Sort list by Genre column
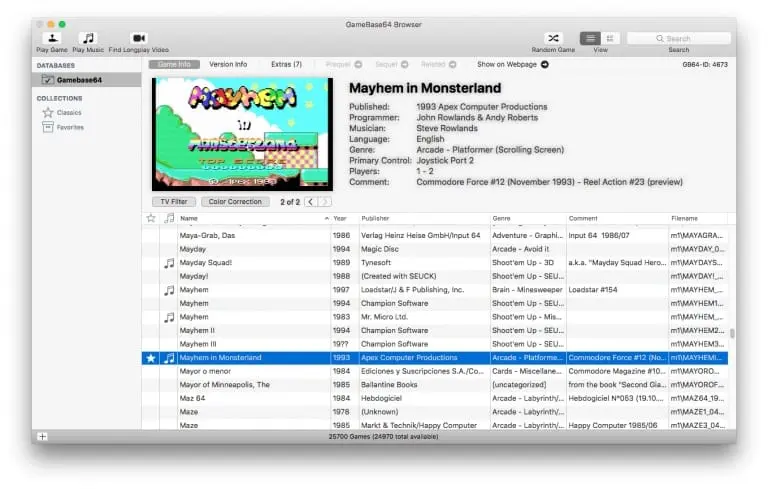 (x=528, y=218)
